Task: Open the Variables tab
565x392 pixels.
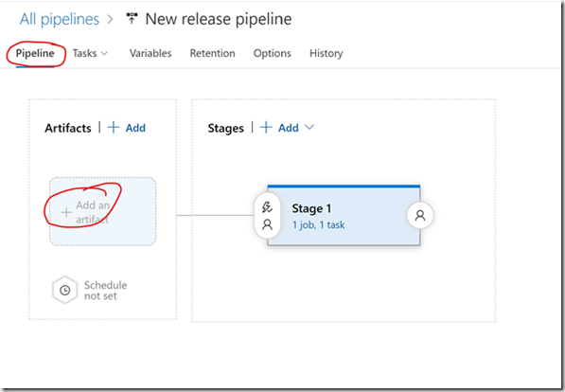Action: tap(150, 53)
